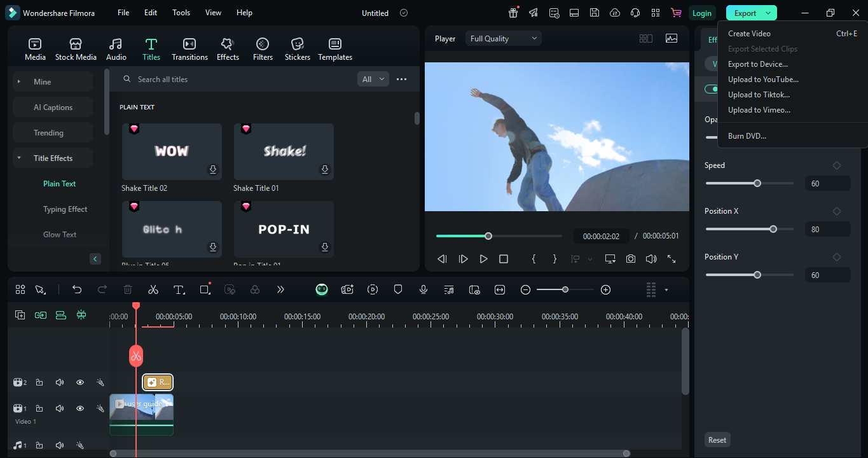Hide the Video 1 track with eye icon
Image resolution: width=868 pixels, height=458 pixels.
click(80, 408)
